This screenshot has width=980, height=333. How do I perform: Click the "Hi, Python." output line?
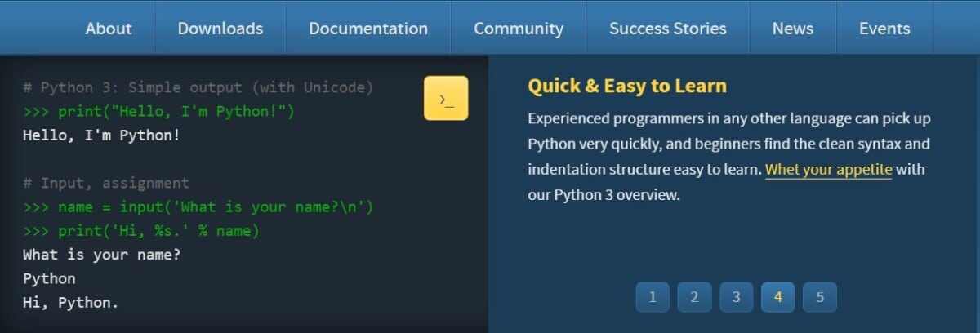point(71,303)
